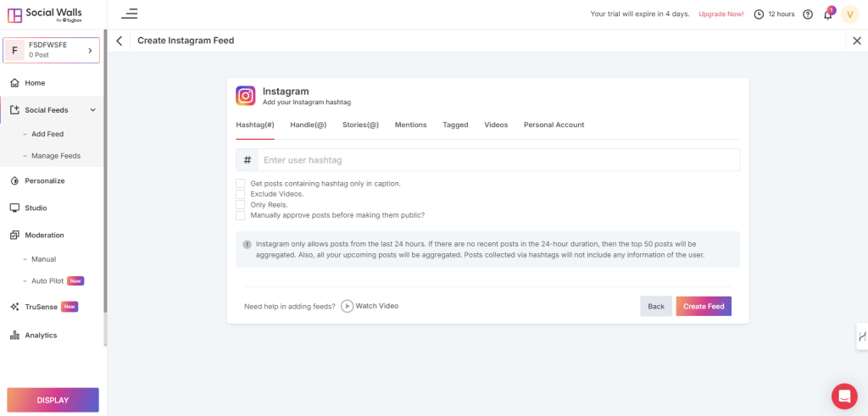Click the Watch Video link text
This screenshot has height=416, width=868.
pyautogui.click(x=377, y=306)
